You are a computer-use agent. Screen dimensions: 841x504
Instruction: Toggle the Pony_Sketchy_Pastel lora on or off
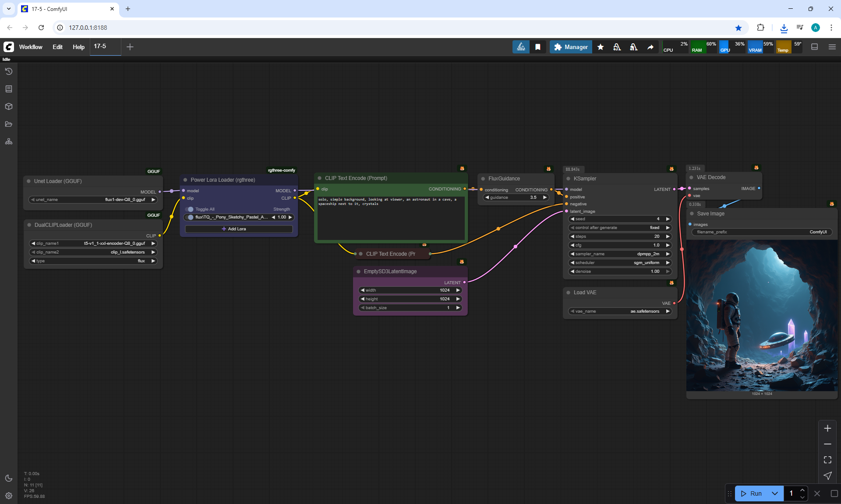(190, 217)
